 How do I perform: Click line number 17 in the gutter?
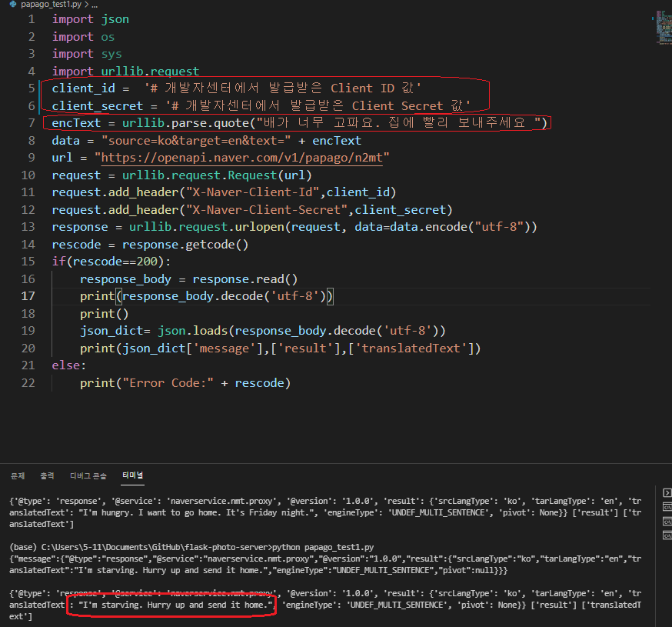tap(28, 296)
